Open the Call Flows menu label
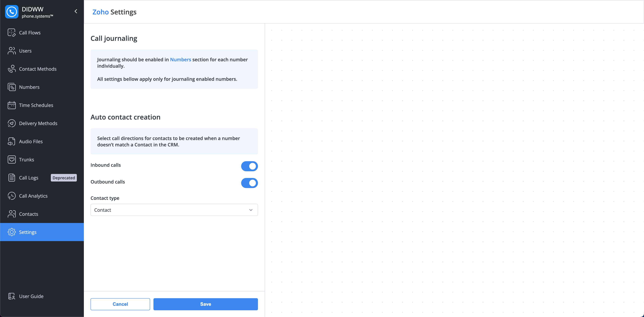Viewport: 644px width, 317px height. pyautogui.click(x=30, y=33)
